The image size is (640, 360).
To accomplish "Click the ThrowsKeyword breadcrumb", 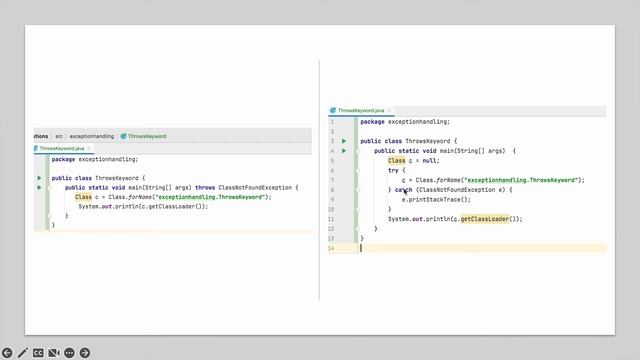I will [147, 136].
